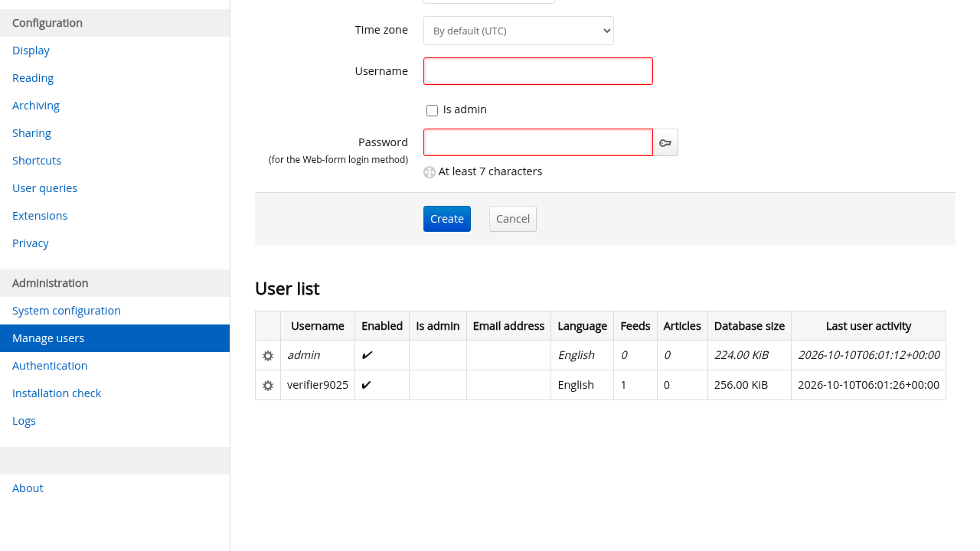Click the User list heading
The height and width of the screenshot is (551, 980).
click(287, 289)
